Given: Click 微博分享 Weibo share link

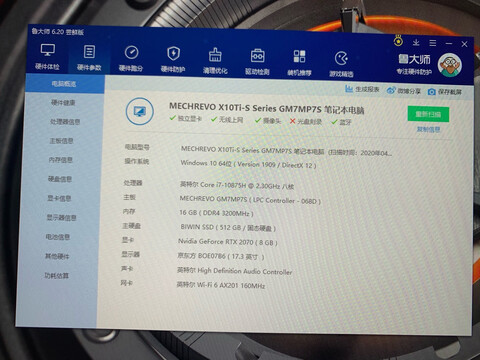Looking at the screenshot, I should [x=404, y=90].
